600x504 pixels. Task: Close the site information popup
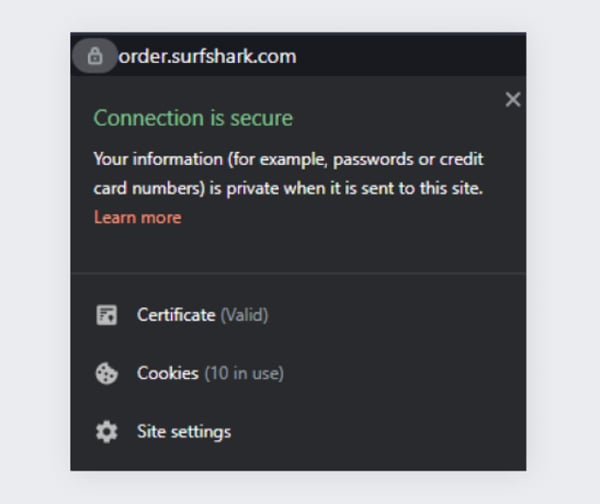(x=513, y=99)
